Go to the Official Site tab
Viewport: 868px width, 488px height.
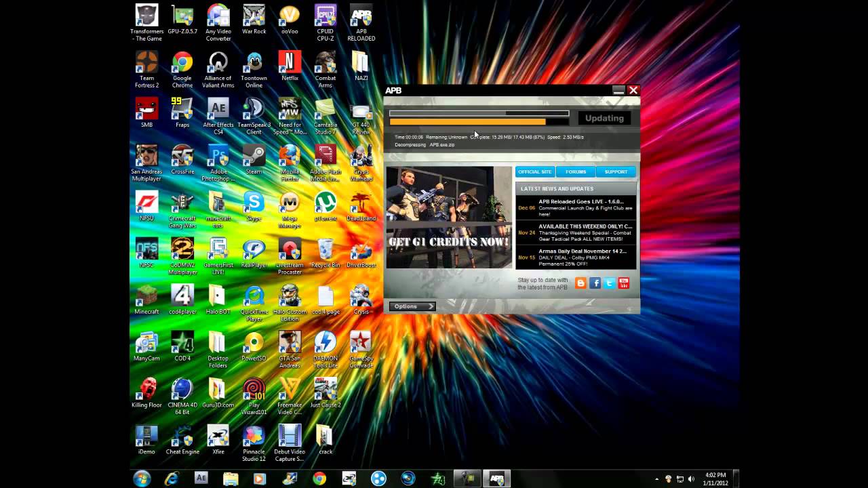click(x=535, y=171)
